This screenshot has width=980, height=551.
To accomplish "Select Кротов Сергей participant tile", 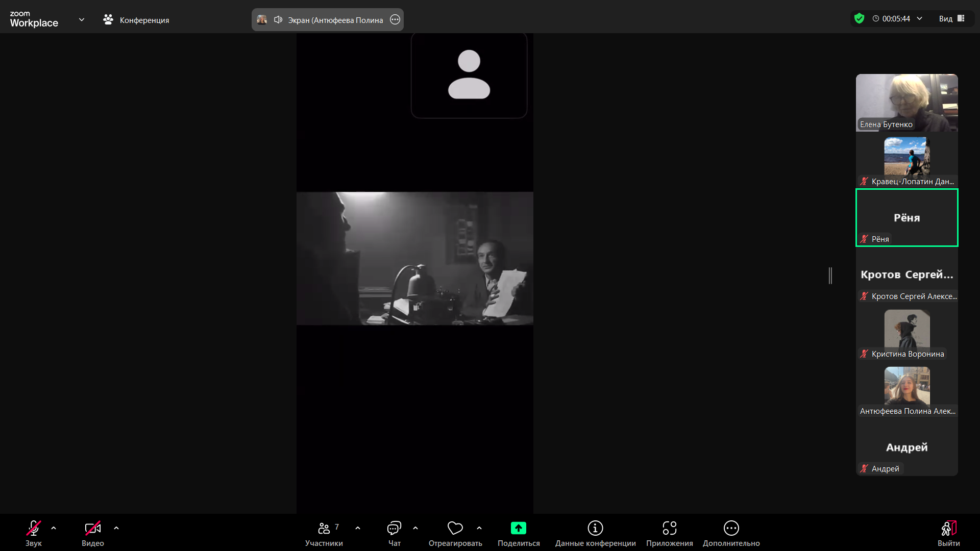I will [907, 275].
